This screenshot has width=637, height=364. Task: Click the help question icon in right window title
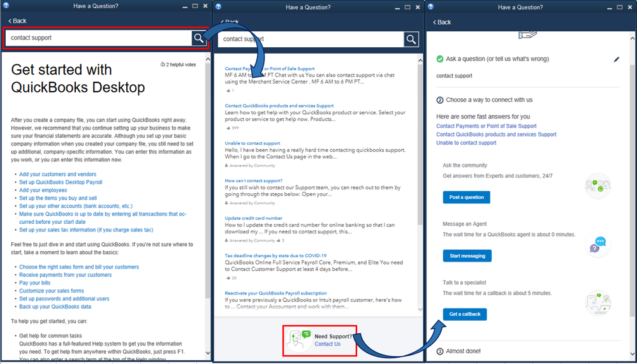pyautogui.click(x=431, y=6)
